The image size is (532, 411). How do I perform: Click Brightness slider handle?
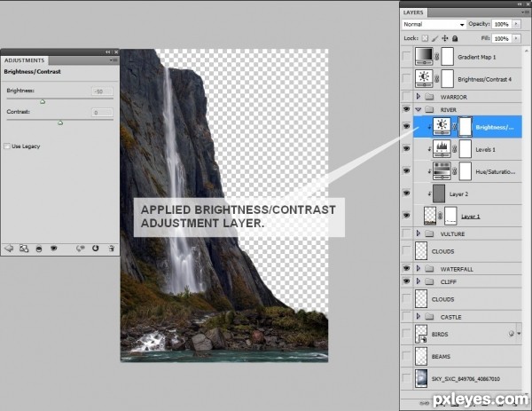click(x=43, y=101)
